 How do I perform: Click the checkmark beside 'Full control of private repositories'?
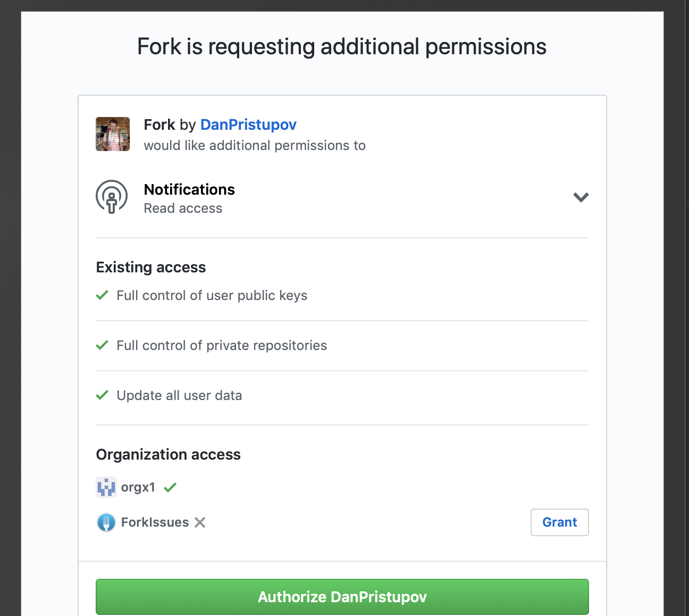[x=102, y=345]
